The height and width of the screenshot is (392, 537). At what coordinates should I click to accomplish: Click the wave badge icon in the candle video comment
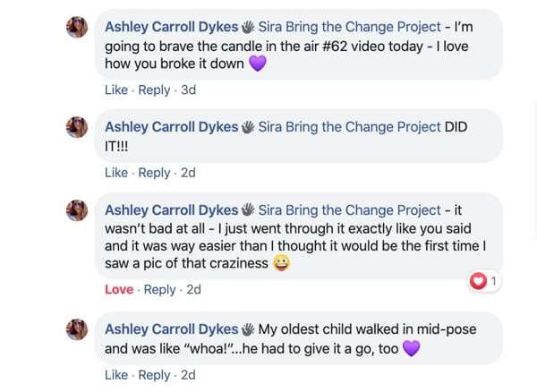coord(248,27)
